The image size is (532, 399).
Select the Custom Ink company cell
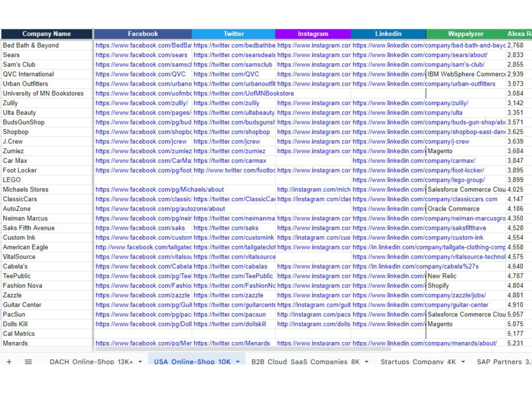pyautogui.click(x=46, y=237)
